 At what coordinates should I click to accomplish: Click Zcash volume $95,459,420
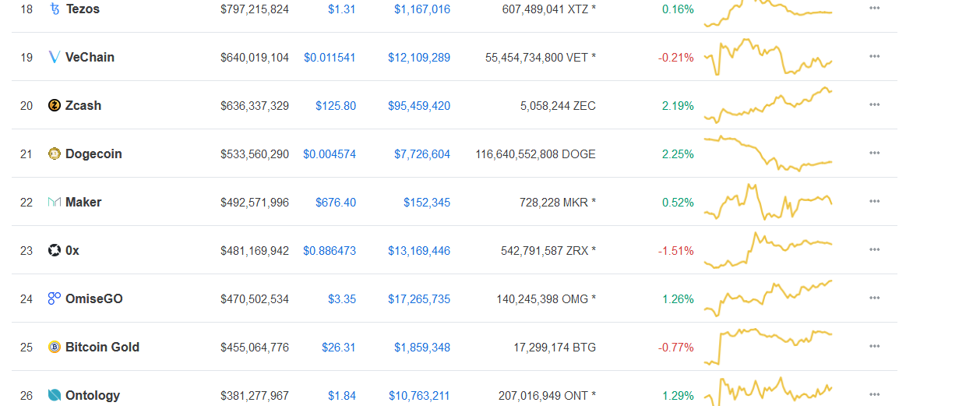419,106
